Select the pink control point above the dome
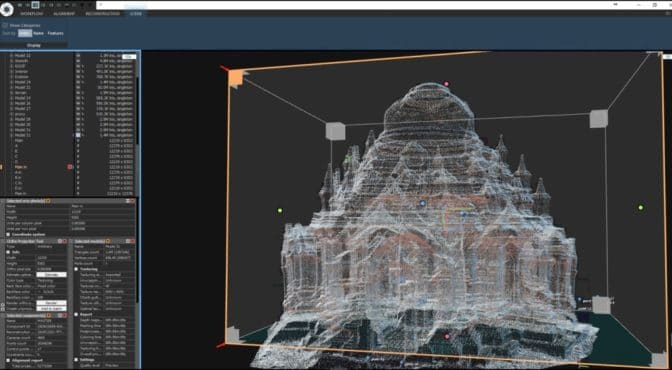Screen dimensions: 672x370 447,84
